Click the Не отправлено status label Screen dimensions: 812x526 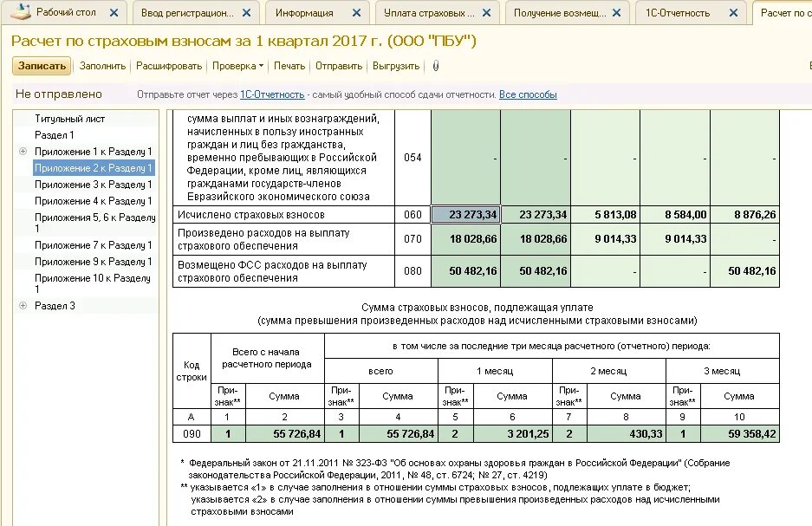tap(59, 94)
